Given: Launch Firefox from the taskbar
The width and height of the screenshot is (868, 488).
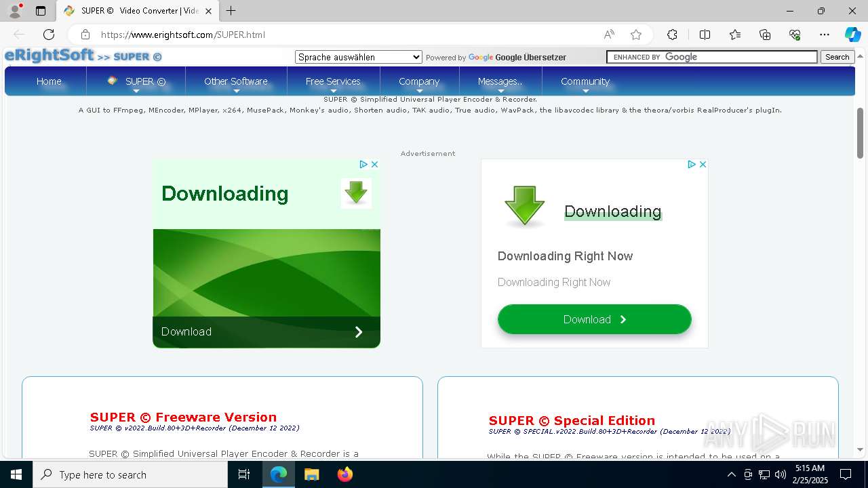Looking at the screenshot, I should pos(344,474).
